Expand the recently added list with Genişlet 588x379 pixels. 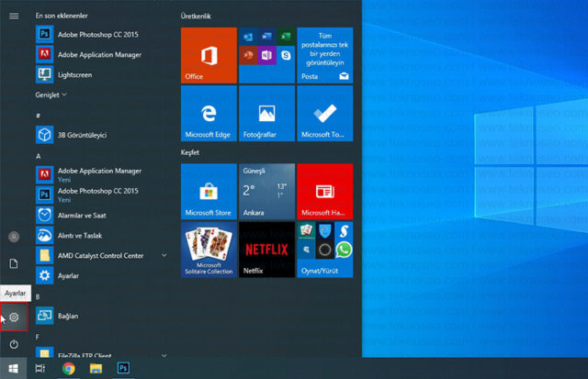(x=51, y=95)
